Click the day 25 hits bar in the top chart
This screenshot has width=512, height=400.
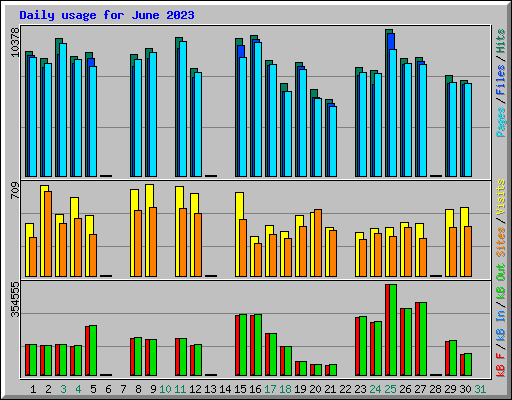pyautogui.click(x=387, y=103)
